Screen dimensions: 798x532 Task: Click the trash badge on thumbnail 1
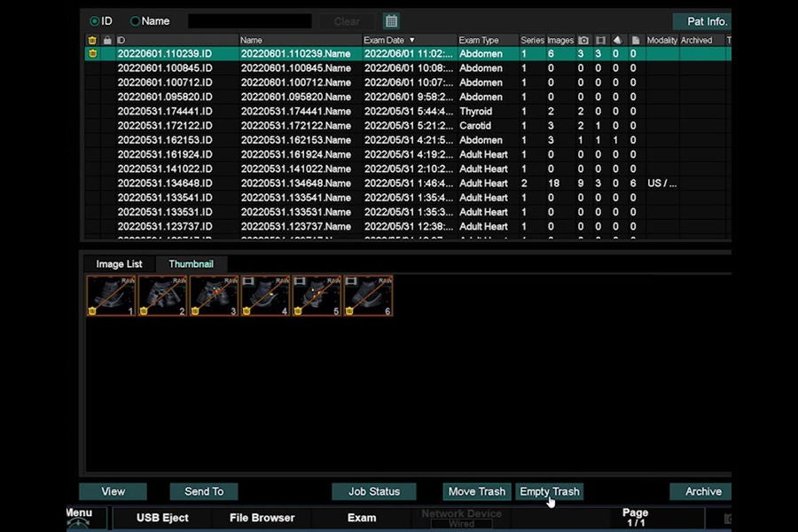pos(92,310)
